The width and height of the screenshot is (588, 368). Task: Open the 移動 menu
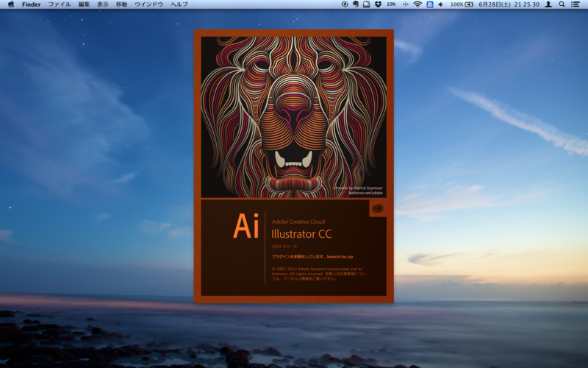[121, 4]
